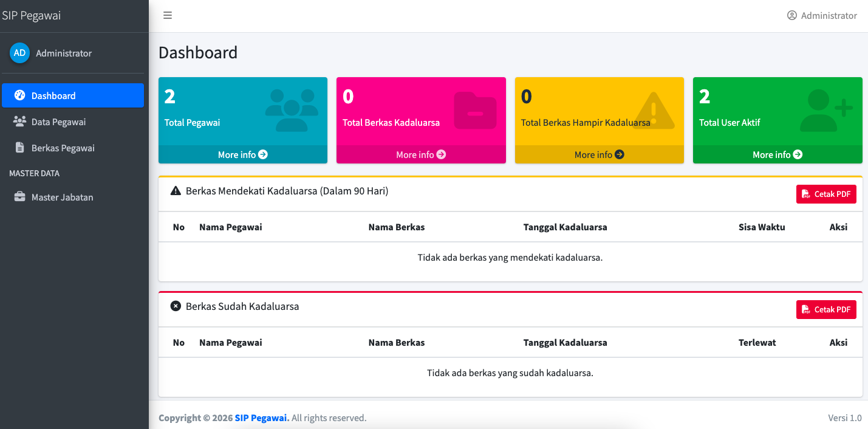868x429 pixels.
Task: Click the warning triangle icon on the yellow card
Action: point(654,111)
